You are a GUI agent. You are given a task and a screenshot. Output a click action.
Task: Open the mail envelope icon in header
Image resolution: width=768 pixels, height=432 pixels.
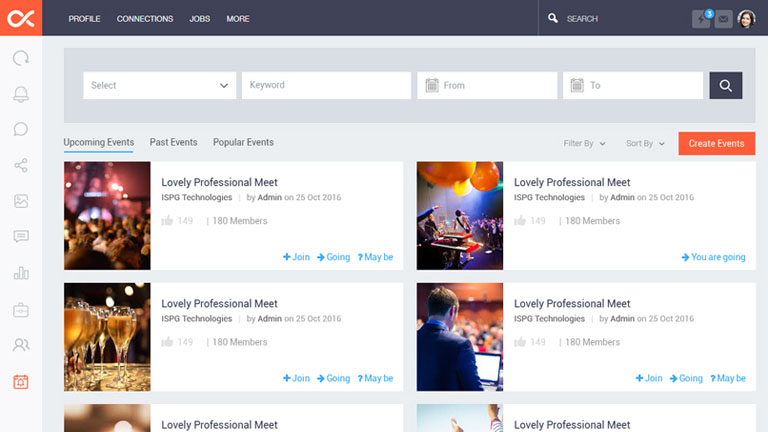(723, 19)
